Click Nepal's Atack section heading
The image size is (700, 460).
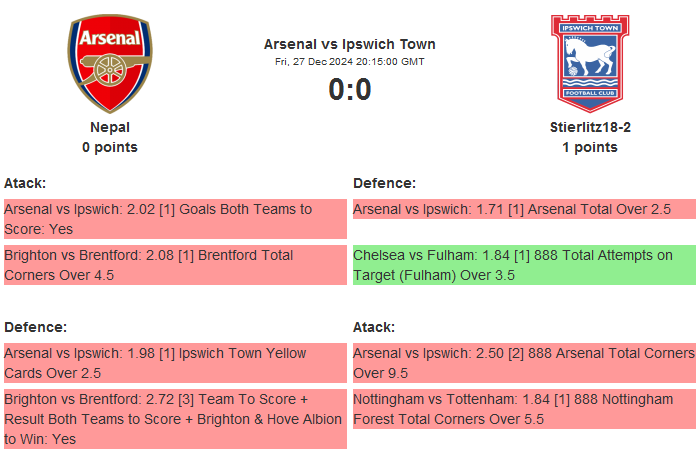click(x=25, y=183)
